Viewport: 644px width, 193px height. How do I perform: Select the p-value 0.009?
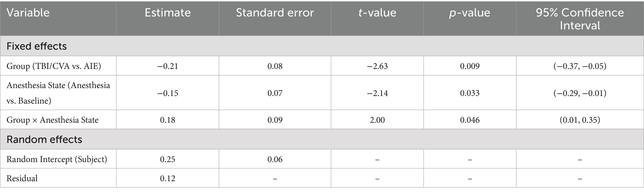pyautogui.click(x=470, y=66)
